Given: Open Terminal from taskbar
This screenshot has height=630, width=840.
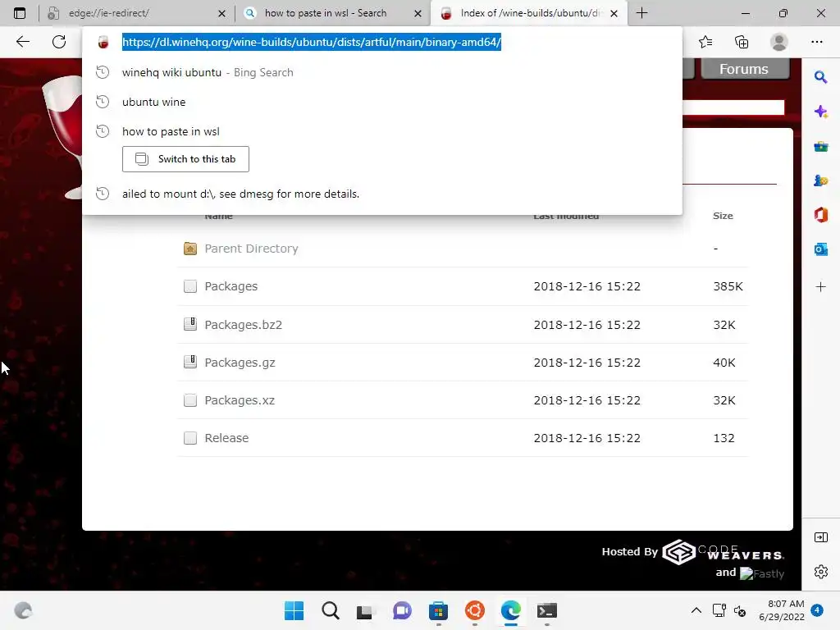Looking at the screenshot, I should point(547,610).
